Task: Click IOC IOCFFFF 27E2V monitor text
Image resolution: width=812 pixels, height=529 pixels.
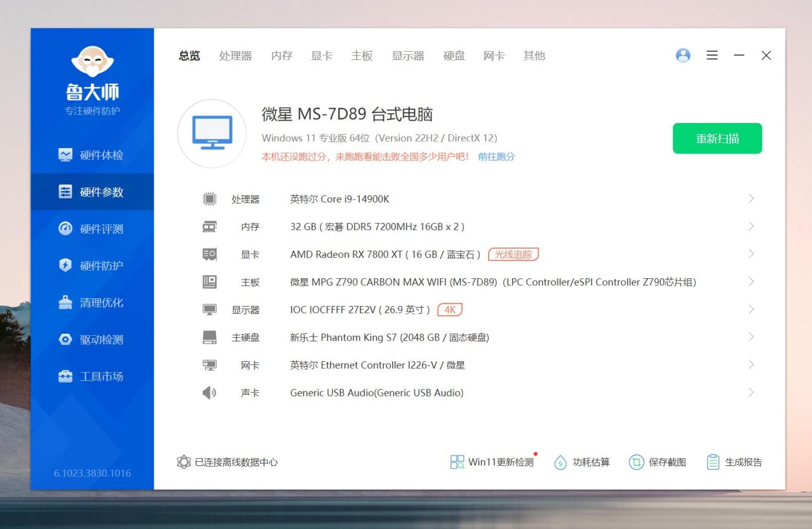Action: click(360, 310)
